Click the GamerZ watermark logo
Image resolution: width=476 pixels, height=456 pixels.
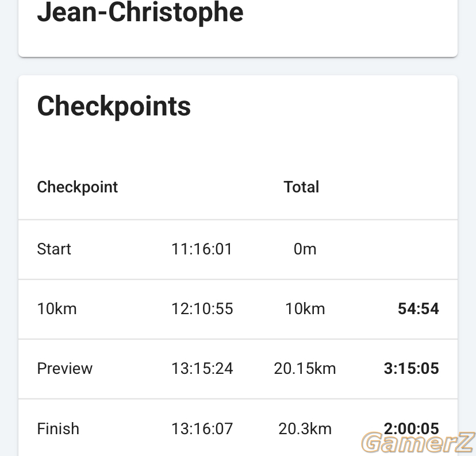click(419, 443)
